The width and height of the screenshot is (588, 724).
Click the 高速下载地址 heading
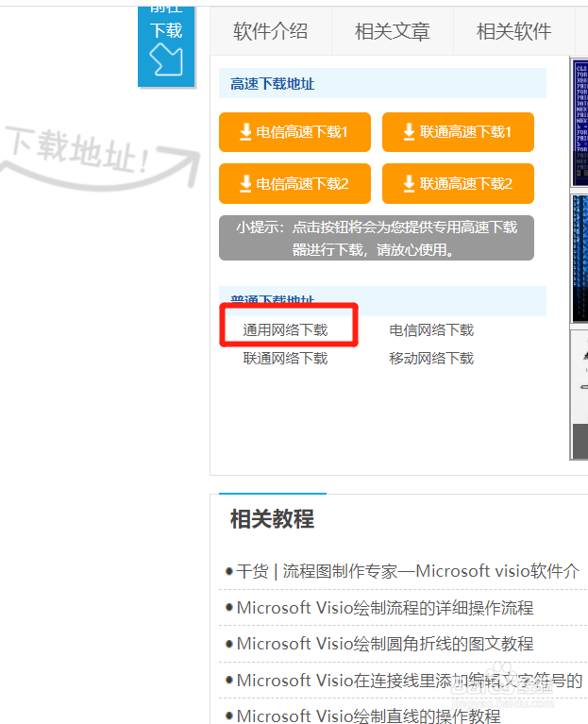click(273, 84)
